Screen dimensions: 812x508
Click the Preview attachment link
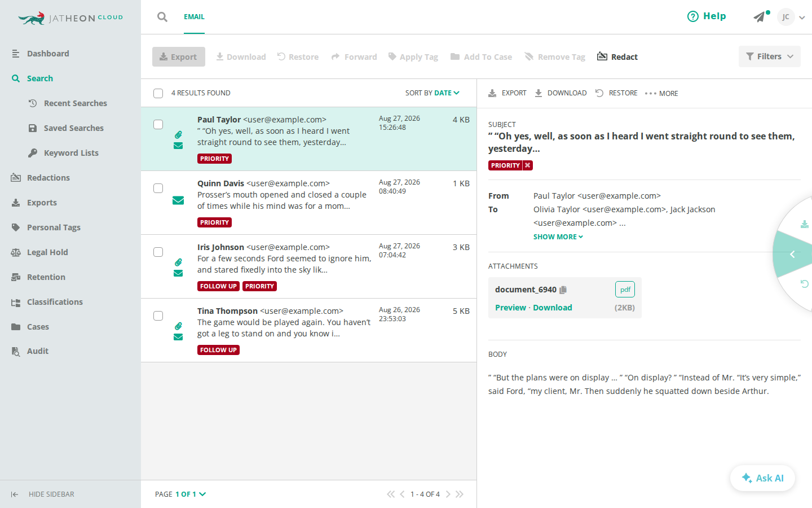coord(510,308)
